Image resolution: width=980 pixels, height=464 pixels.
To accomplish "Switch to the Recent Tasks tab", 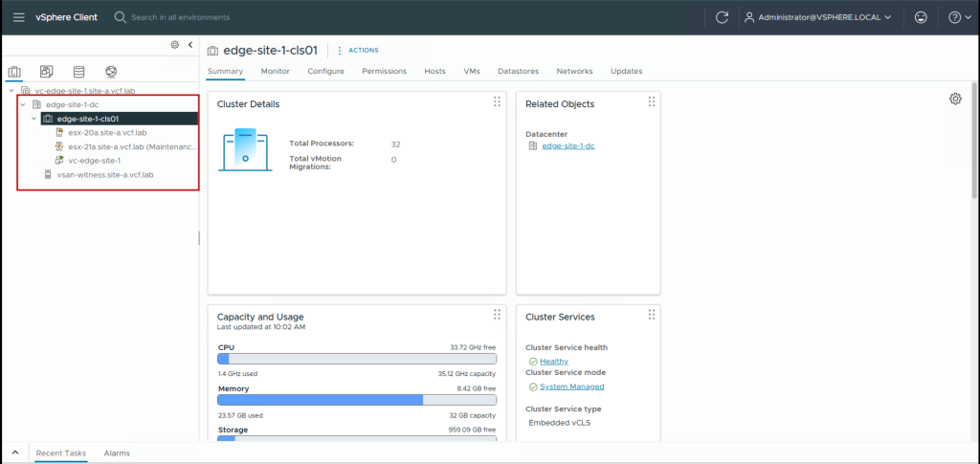I will pos(61,453).
